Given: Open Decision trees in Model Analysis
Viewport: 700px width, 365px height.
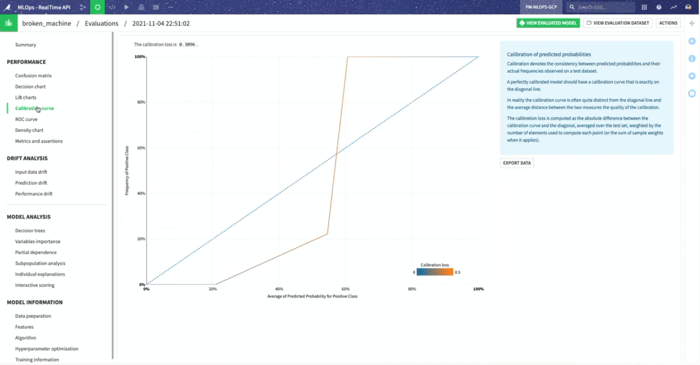Looking at the screenshot, I should (x=30, y=231).
